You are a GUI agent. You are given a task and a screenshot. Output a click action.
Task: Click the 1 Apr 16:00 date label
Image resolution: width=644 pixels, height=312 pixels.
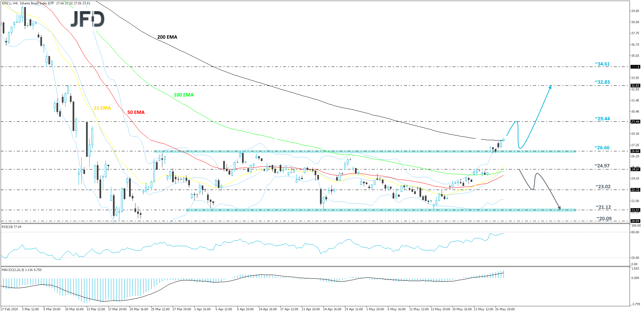[203, 309]
